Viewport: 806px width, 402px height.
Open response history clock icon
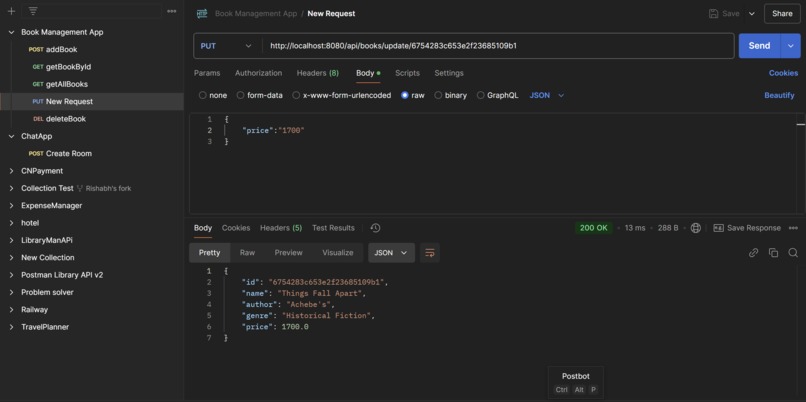[x=375, y=228]
